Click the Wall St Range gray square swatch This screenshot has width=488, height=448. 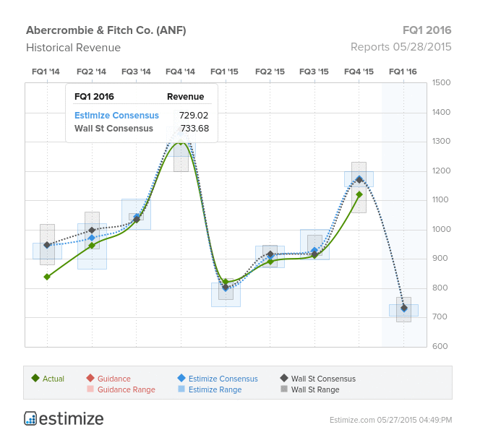(284, 389)
